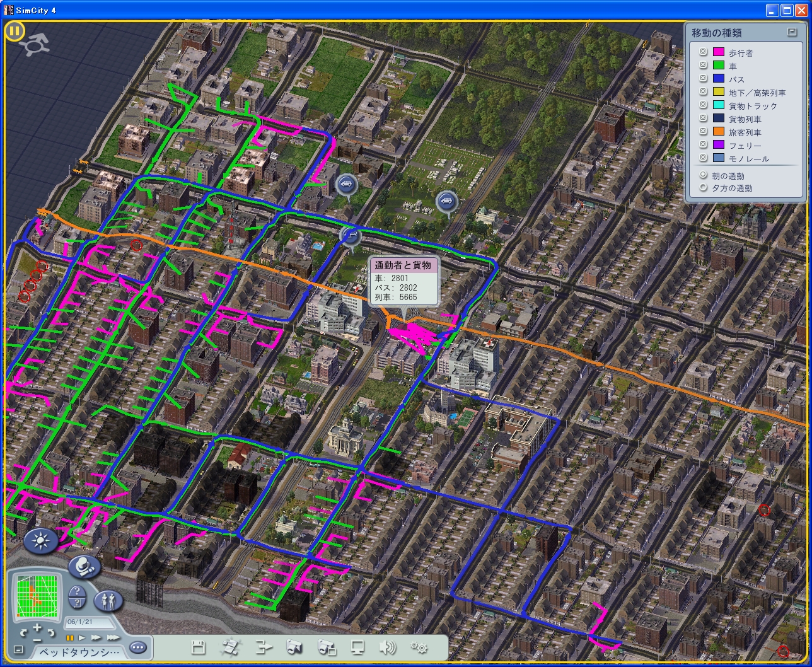Click the exit arrow icon in toolbar
The height and width of the screenshot is (667, 812).
(264, 647)
